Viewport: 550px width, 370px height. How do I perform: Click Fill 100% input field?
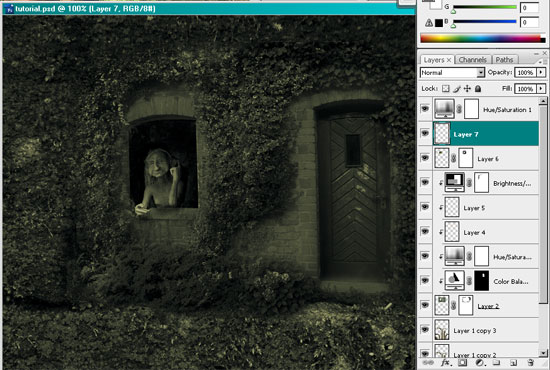[x=525, y=89]
